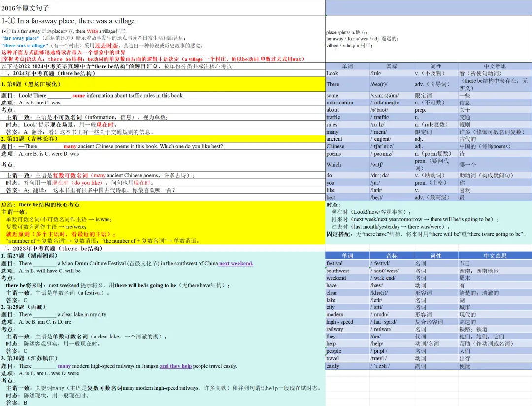532x406 pixels.
Task: Select the row '1. 第27题（湖南湘西）'
Action: pyautogui.click(x=163, y=256)
